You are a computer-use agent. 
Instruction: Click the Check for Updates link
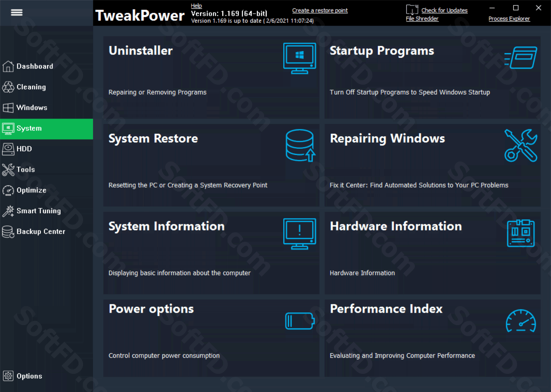444,10
